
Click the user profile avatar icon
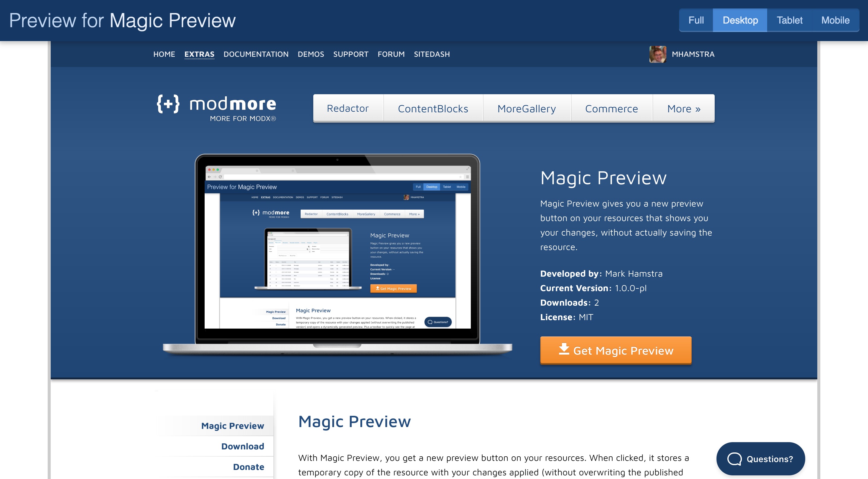[x=658, y=54]
